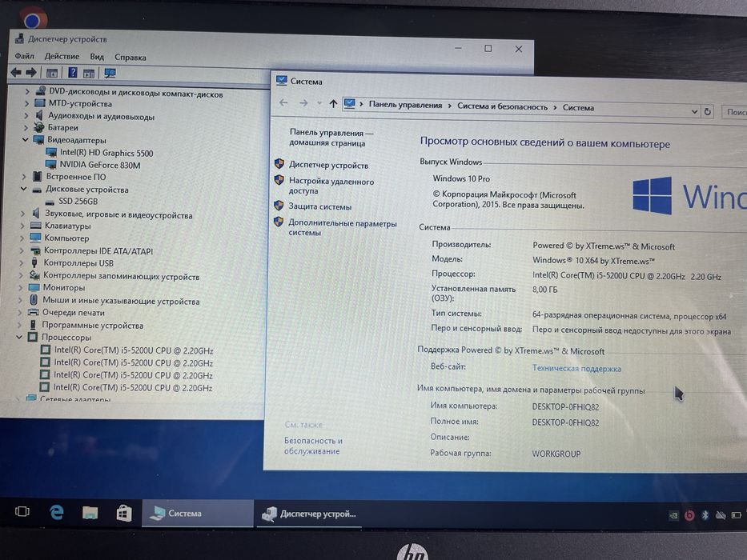Expand the Аудиовходы и аудиовыходы node
The image size is (747, 560).
tap(26, 115)
